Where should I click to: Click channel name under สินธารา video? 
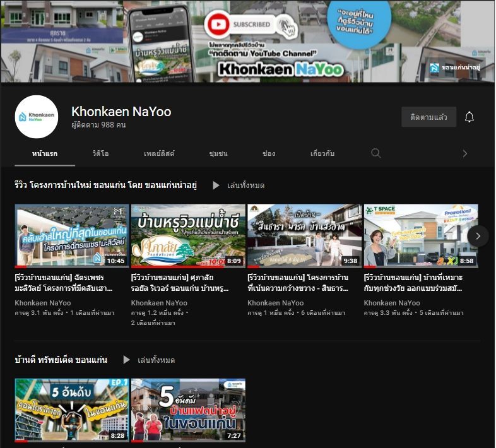(276, 303)
